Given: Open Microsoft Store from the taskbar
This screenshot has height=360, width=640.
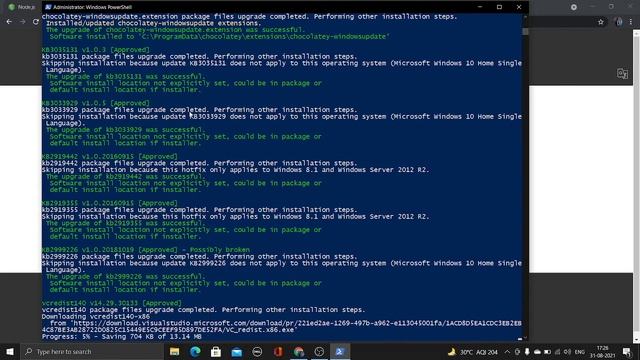Looking at the screenshot, I should [216, 351].
